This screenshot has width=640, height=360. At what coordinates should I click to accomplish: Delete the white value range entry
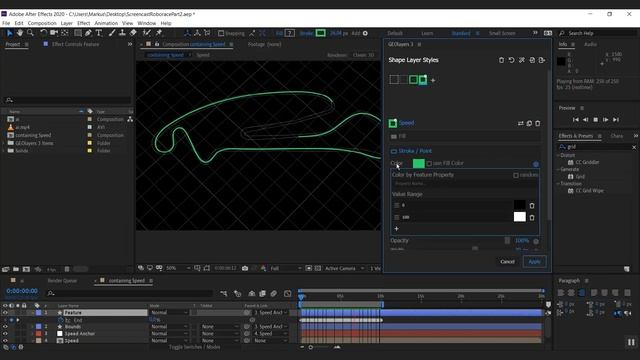pos(532,218)
